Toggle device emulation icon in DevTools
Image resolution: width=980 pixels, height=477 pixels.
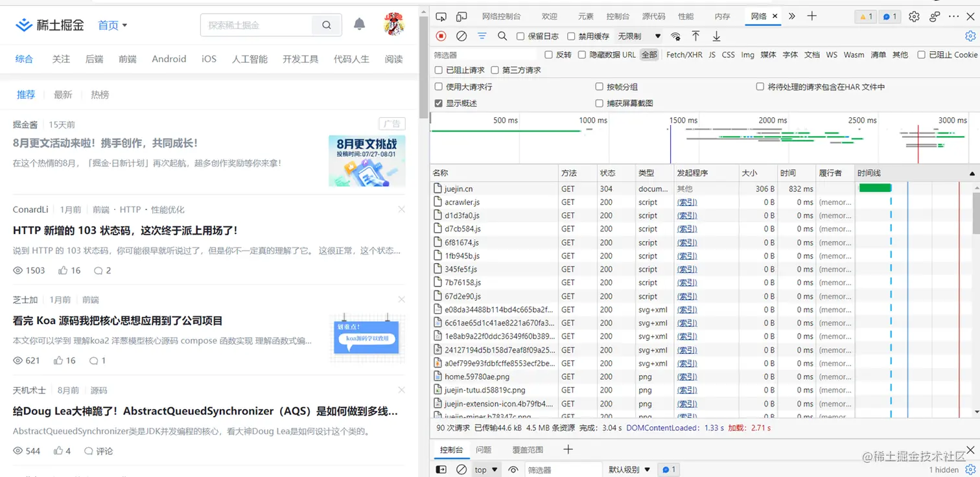pos(461,16)
